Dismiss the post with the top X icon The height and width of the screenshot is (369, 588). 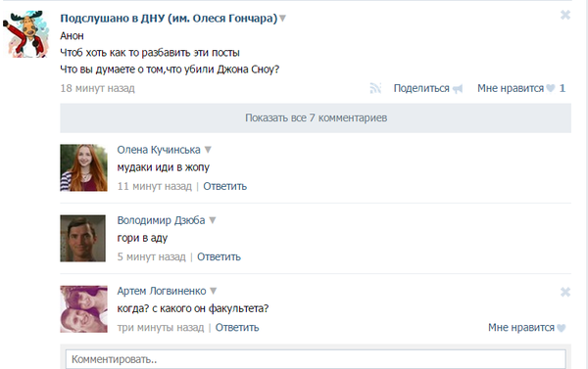pos(565,15)
